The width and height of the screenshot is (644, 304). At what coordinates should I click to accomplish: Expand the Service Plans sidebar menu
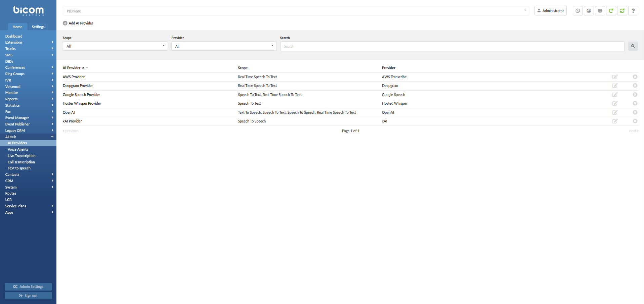click(x=28, y=206)
